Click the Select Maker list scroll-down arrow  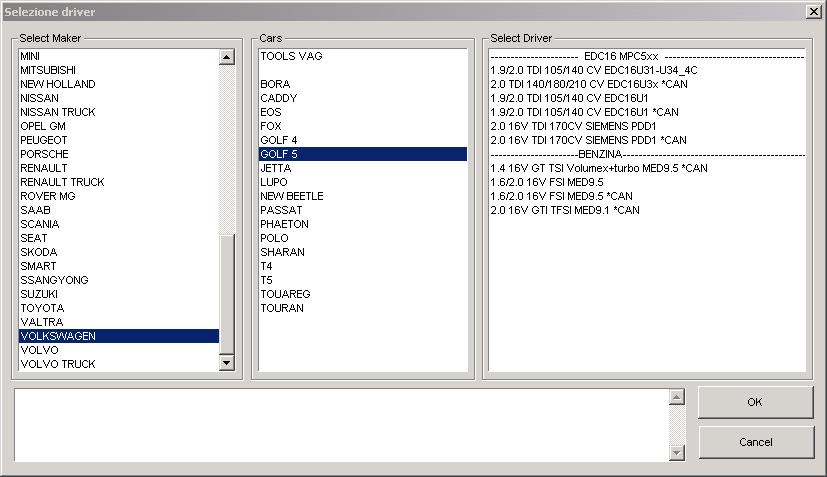(227, 362)
